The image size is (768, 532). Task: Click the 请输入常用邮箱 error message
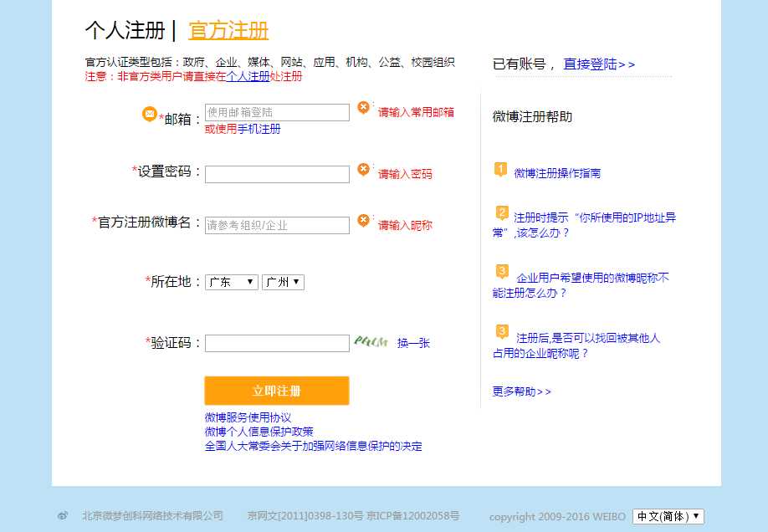(x=416, y=112)
